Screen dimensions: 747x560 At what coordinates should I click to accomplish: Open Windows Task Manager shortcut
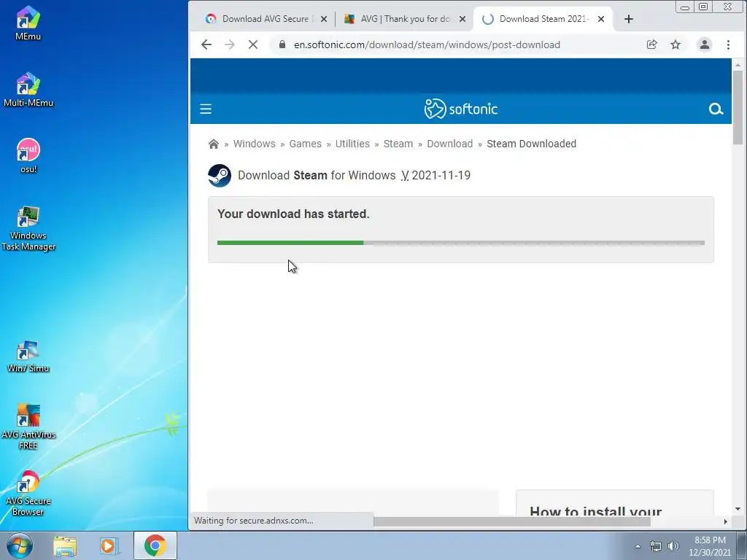28,228
